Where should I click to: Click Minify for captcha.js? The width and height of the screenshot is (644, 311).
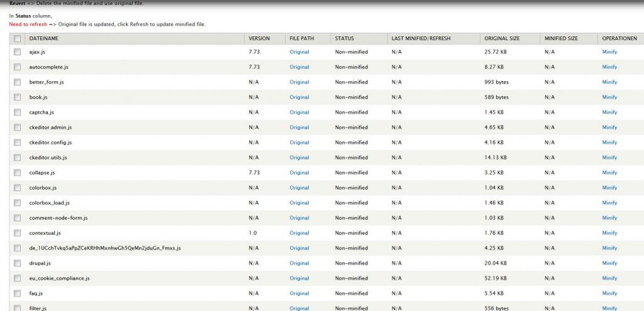(609, 112)
